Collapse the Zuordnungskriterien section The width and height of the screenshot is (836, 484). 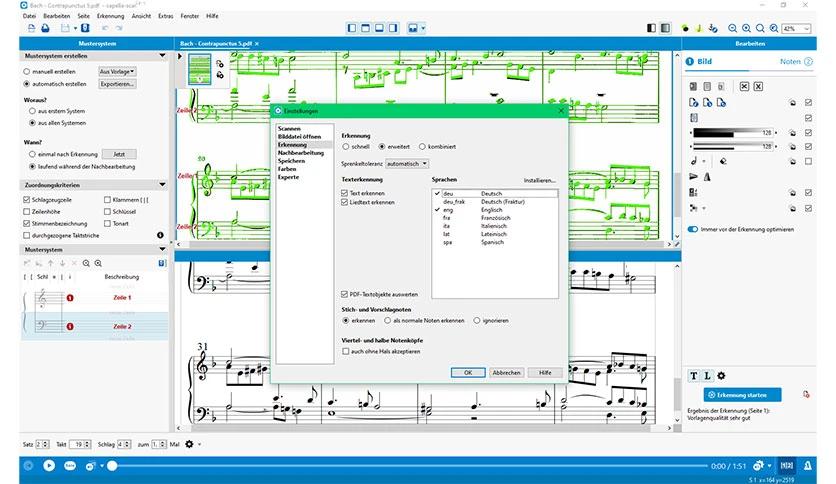162,185
